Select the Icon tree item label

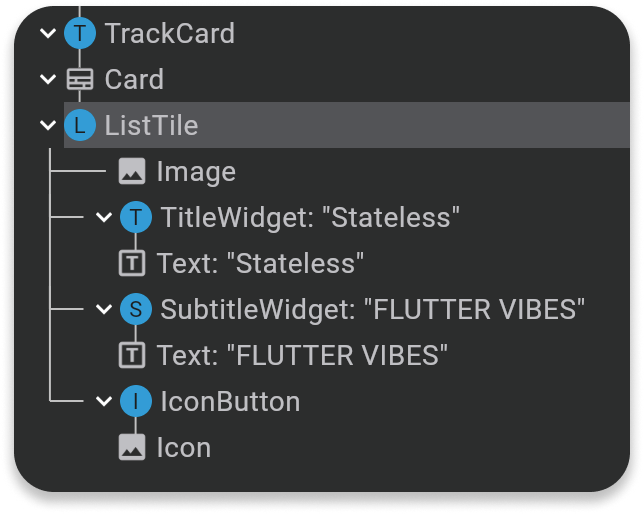pos(184,448)
